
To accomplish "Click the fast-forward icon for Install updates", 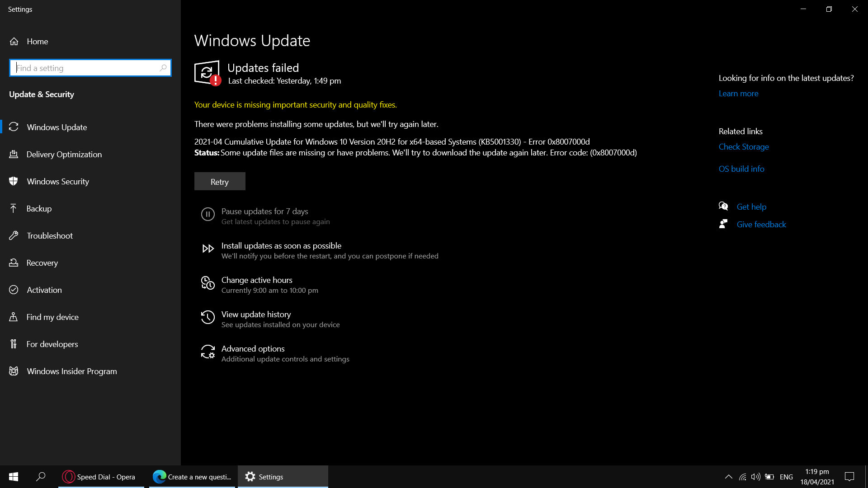I will coord(208,249).
